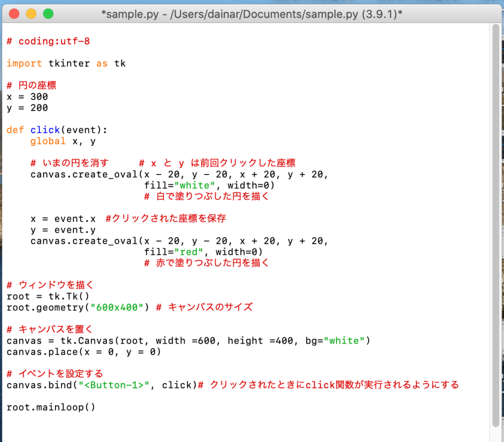Click the "root = tk.Tk()" line
Viewport: 504px width, 442px height.
click(48, 296)
